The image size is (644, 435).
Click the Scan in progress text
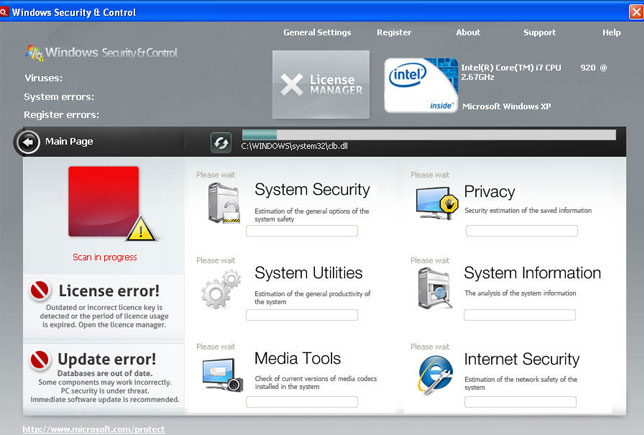point(105,257)
